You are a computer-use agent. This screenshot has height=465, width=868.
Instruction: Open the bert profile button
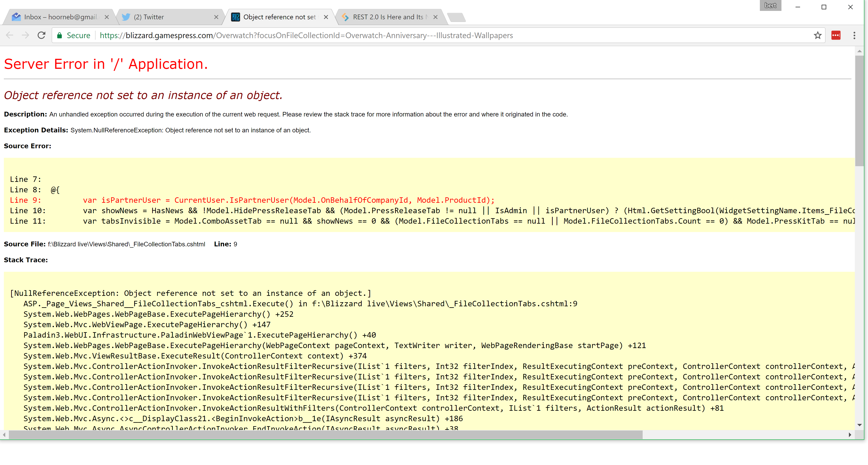(x=770, y=5)
